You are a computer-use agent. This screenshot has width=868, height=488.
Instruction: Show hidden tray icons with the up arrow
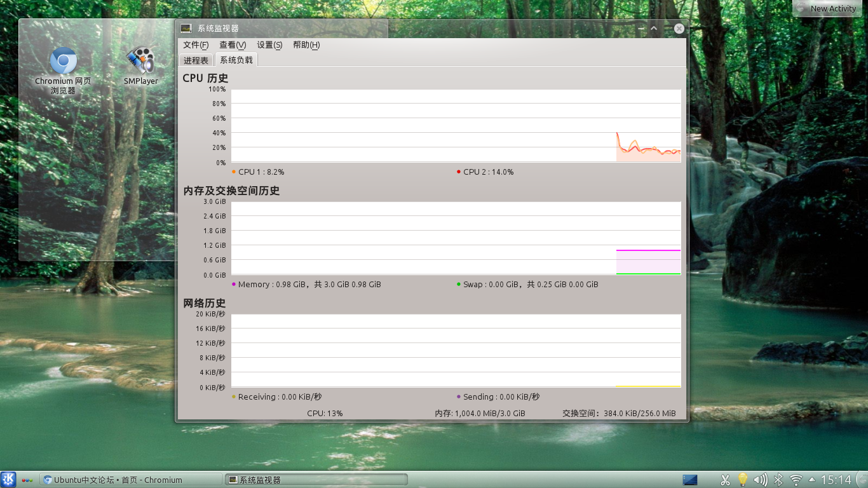pos(812,480)
